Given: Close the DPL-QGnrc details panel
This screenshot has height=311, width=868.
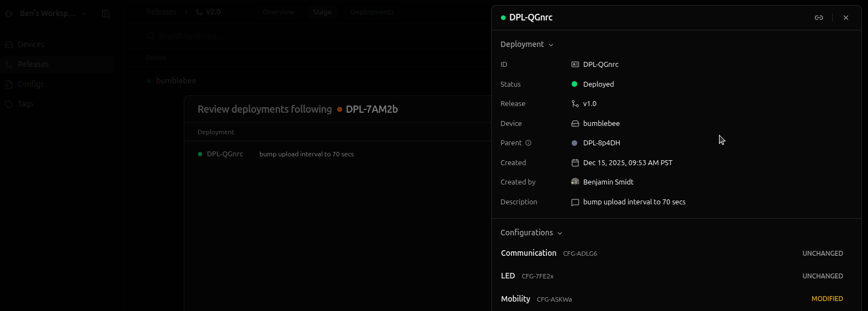Looking at the screenshot, I should (x=846, y=18).
